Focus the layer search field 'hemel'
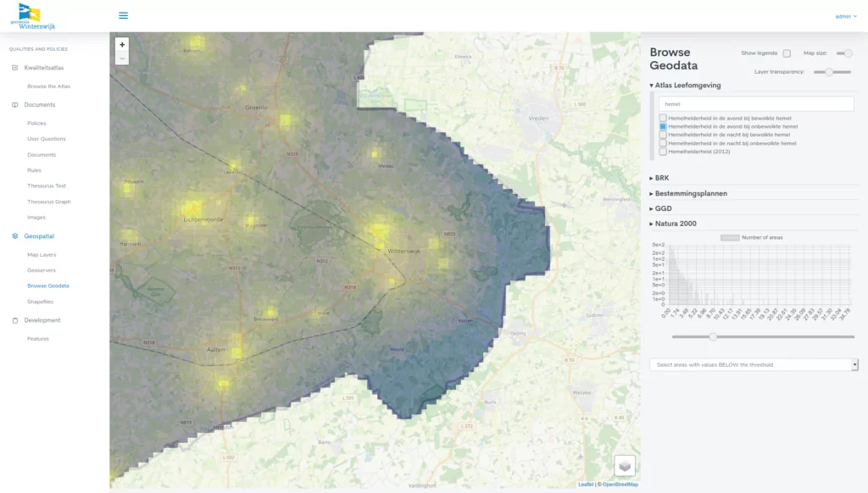The image size is (868, 493). pyautogui.click(x=756, y=104)
